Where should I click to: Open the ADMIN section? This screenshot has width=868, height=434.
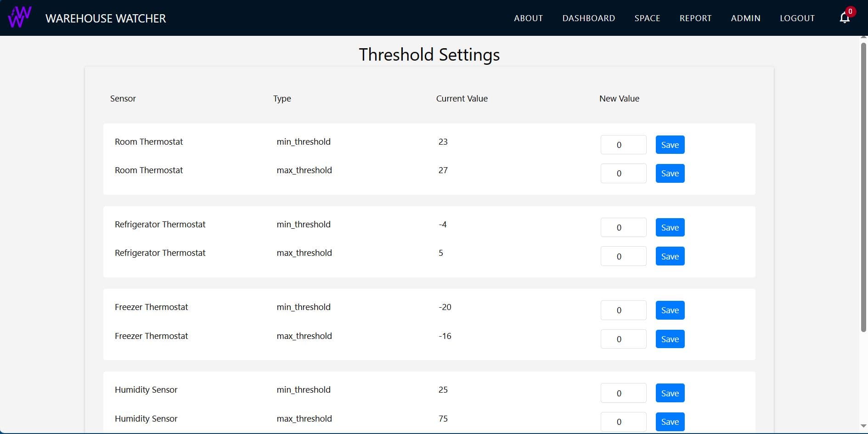(x=745, y=18)
